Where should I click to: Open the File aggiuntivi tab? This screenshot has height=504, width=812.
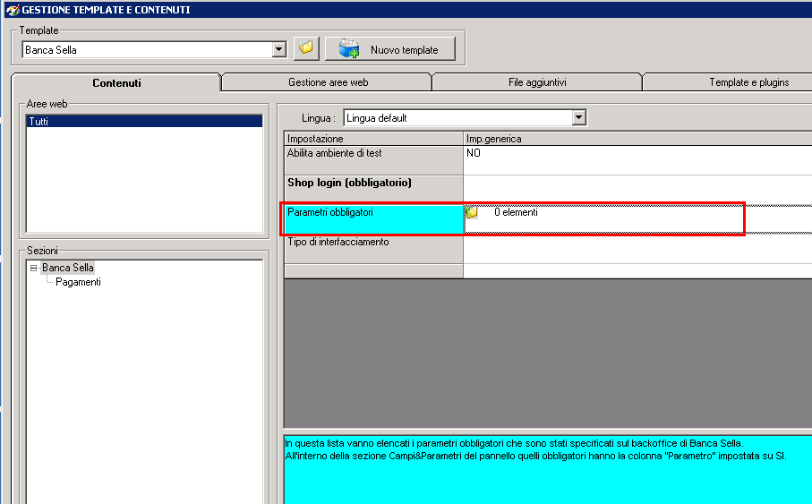(x=537, y=81)
